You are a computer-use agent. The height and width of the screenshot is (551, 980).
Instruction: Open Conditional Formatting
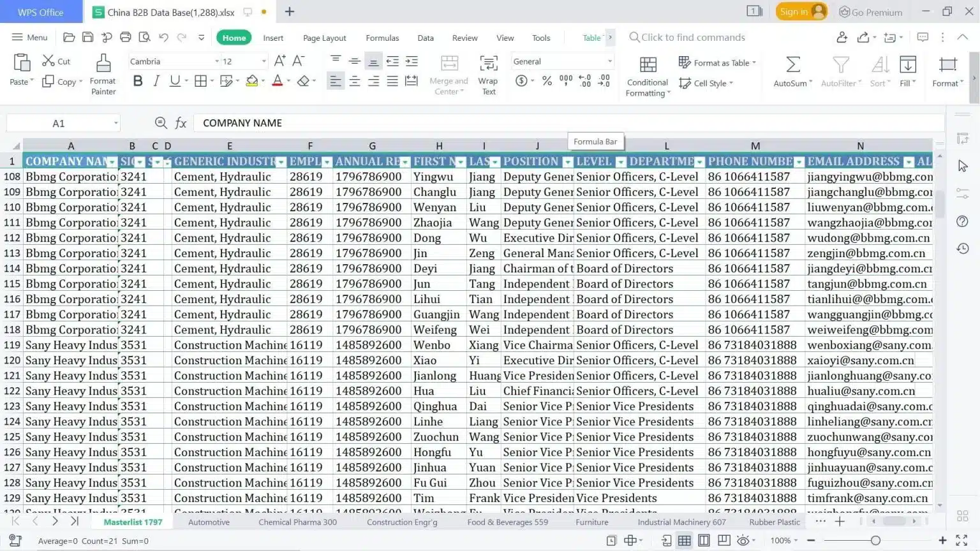click(x=648, y=76)
